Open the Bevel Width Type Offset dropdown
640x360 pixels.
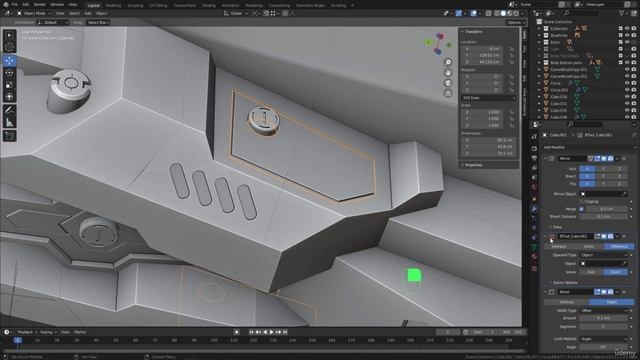[604, 311]
